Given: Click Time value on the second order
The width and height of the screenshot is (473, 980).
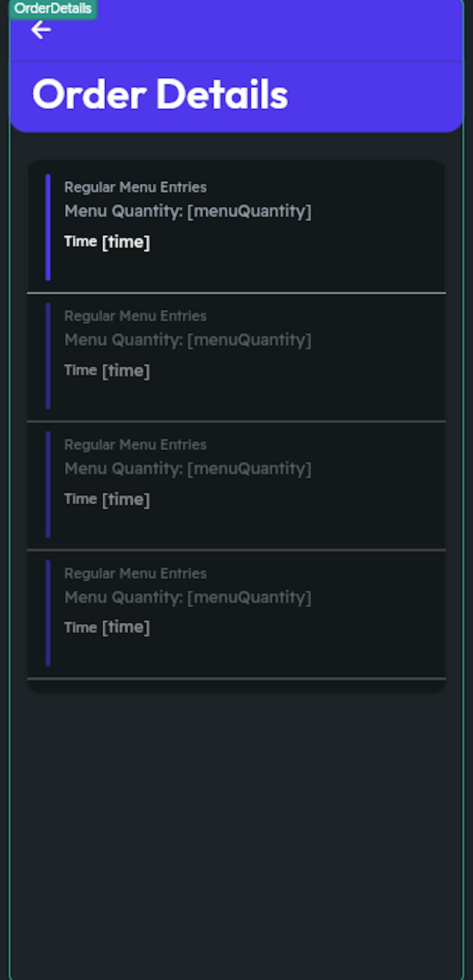Looking at the screenshot, I should pyautogui.click(x=108, y=370).
